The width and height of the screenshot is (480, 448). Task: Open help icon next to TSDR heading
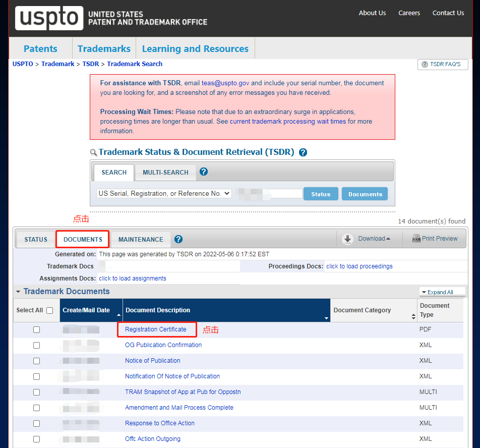tap(303, 152)
